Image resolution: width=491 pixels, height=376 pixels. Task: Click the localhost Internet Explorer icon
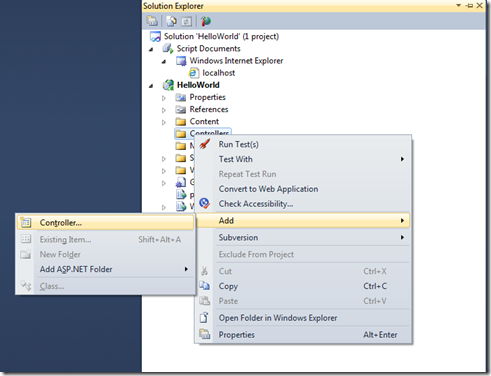(x=193, y=73)
